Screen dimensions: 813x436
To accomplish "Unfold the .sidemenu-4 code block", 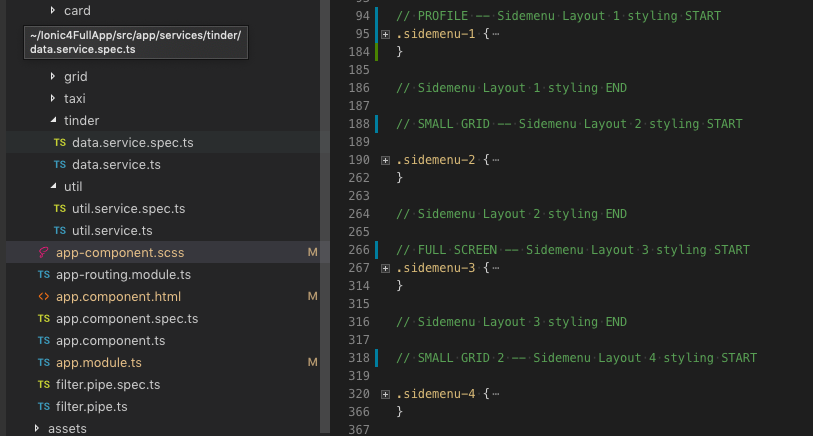I will click(385, 395).
